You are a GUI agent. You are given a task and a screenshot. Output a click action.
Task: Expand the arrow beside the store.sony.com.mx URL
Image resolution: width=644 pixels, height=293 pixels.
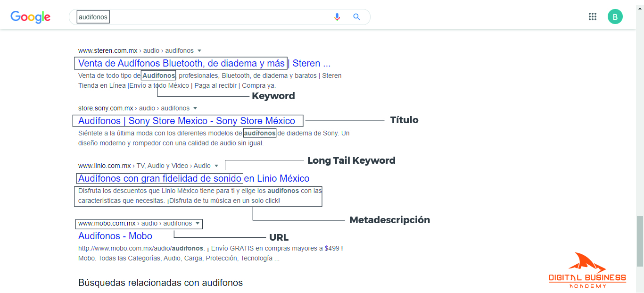(195, 109)
